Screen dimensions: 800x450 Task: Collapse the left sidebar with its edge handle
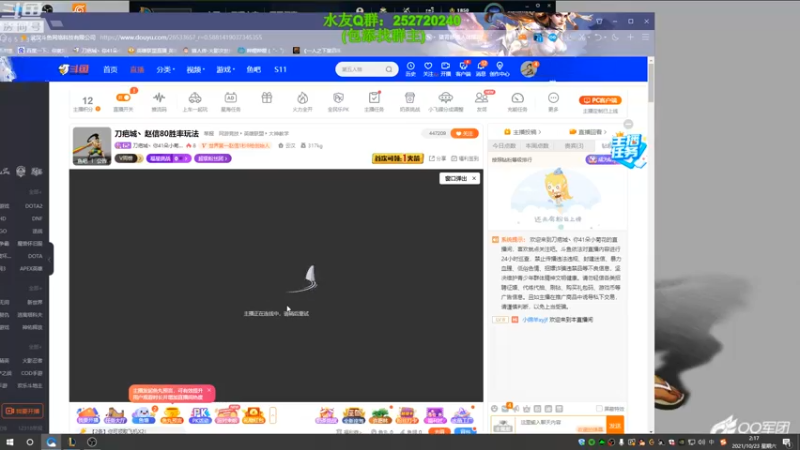51,259
